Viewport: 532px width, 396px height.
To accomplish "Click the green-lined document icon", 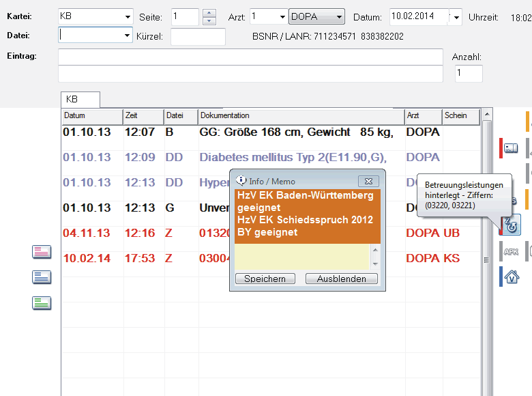I will tap(42, 303).
